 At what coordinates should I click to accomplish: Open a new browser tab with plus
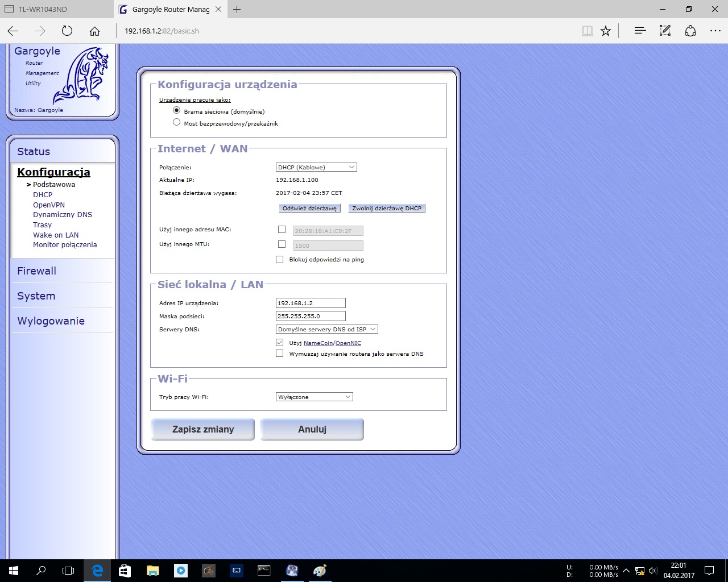[x=237, y=9]
